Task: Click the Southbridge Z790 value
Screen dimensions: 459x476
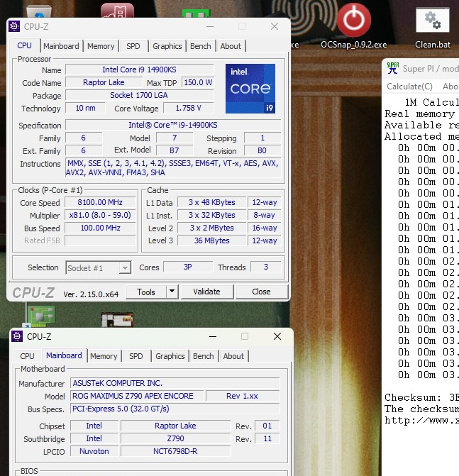Action: point(175,438)
